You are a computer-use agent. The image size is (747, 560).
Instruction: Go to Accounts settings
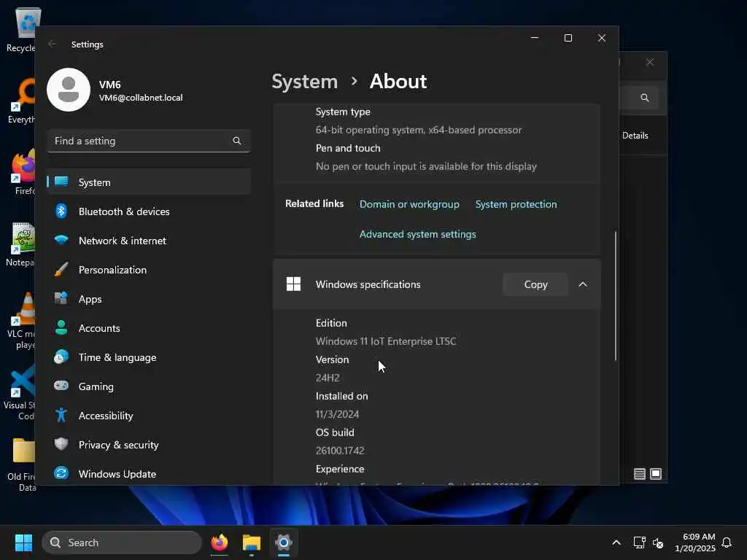point(149,328)
